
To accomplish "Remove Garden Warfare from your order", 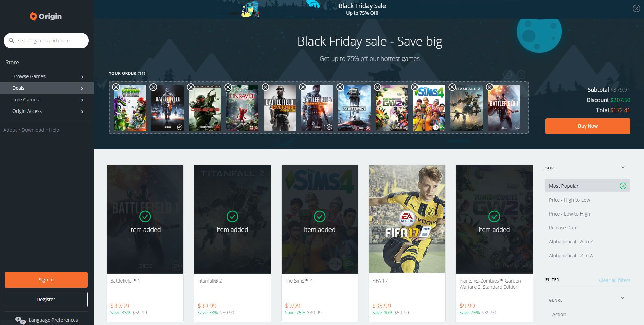I will click(116, 87).
